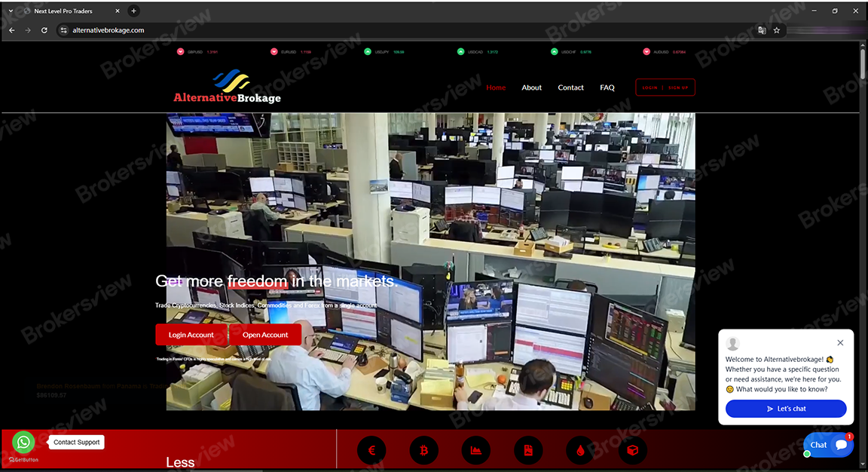Viewport: 868px width, 472px height.
Task: View site information icon beside URL
Action: [x=63, y=30]
